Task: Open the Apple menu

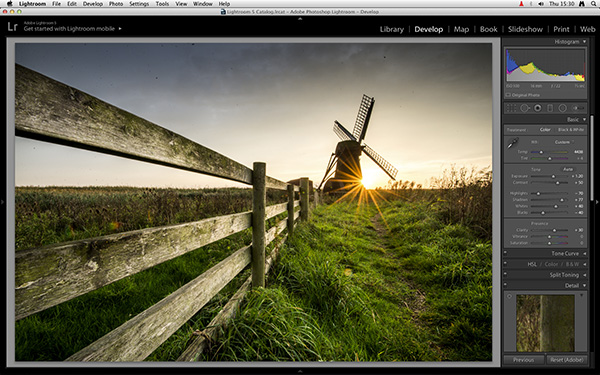Action: pyautogui.click(x=10, y=3)
